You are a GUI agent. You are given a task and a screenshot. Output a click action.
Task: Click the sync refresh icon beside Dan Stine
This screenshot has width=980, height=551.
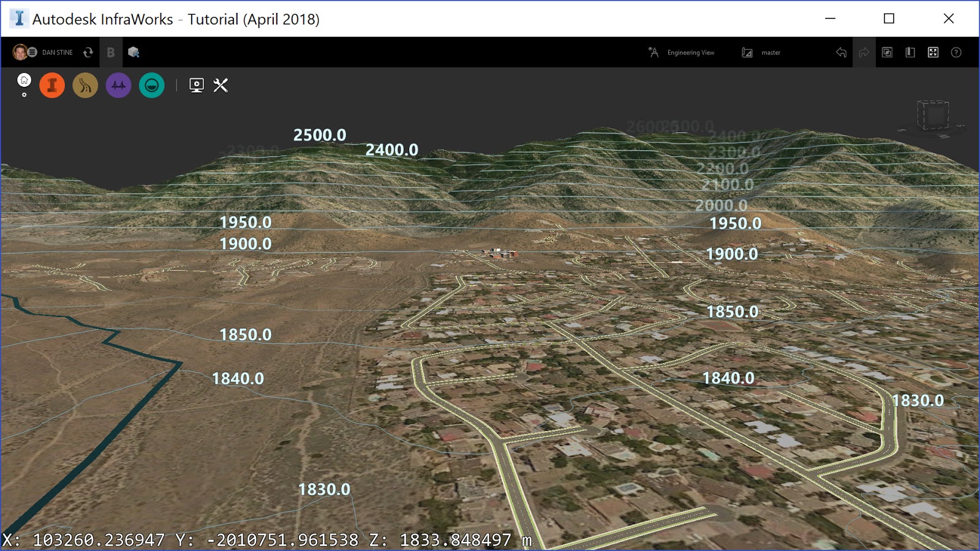click(x=88, y=52)
